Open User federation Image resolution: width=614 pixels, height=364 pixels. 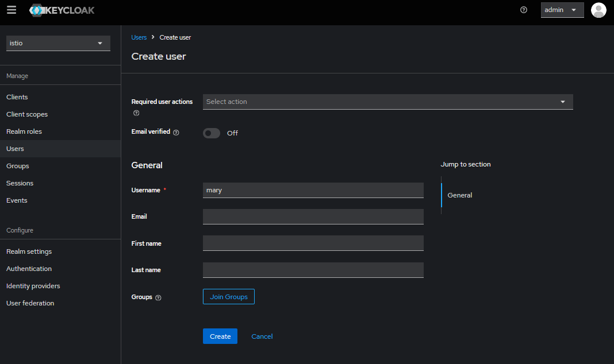click(x=60, y=303)
